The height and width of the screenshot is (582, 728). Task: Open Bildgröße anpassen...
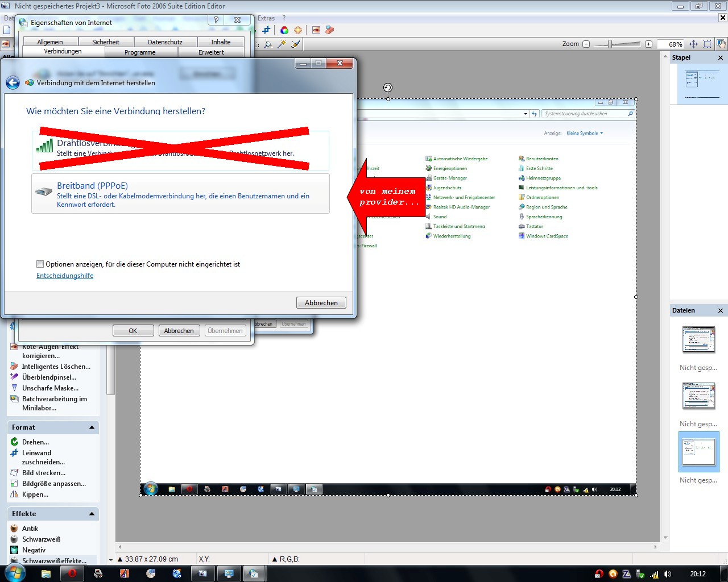[x=53, y=484]
